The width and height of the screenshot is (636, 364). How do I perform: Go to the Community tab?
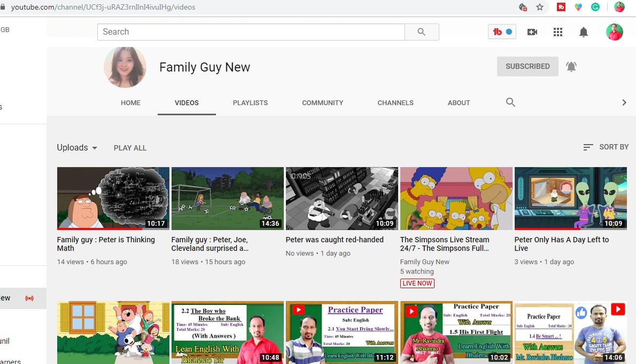(x=322, y=103)
